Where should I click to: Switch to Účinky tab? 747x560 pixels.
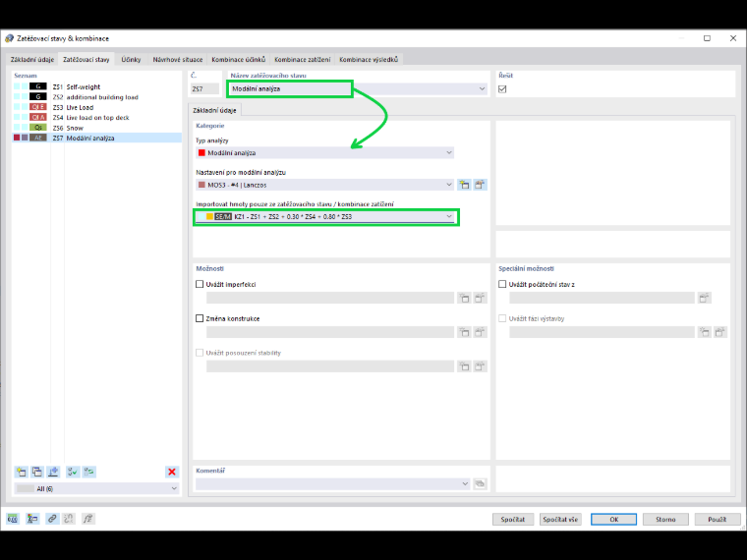point(131,60)
